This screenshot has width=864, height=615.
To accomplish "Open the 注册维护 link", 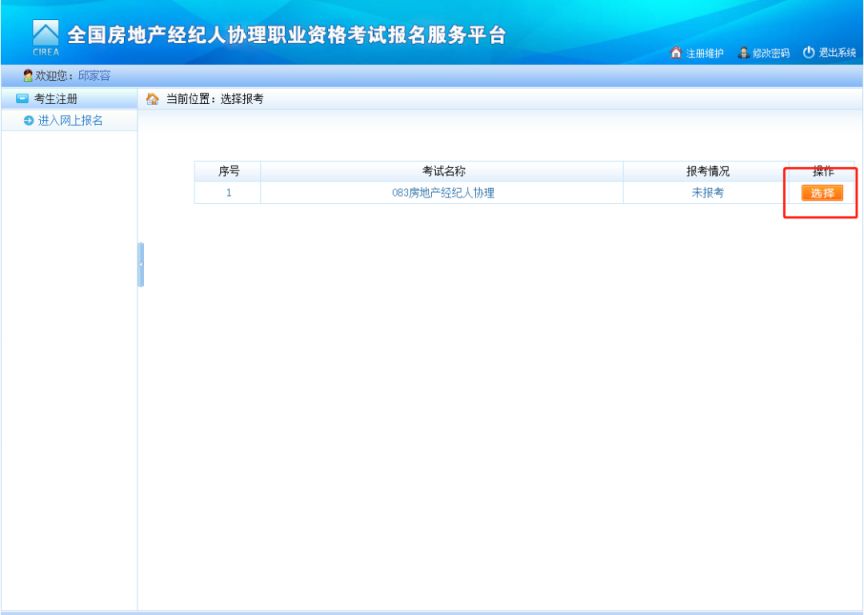I will click(704, 53).
